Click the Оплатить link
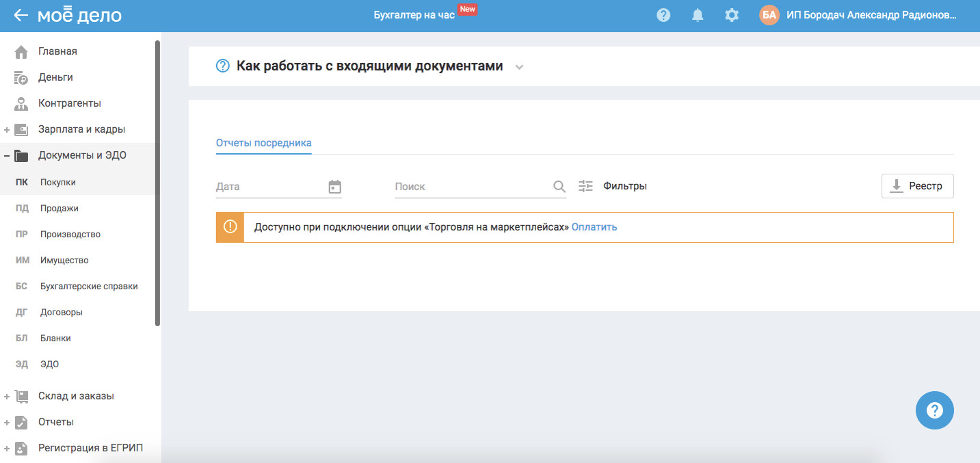This screenshot has height=463, width=980. [594, 227]
